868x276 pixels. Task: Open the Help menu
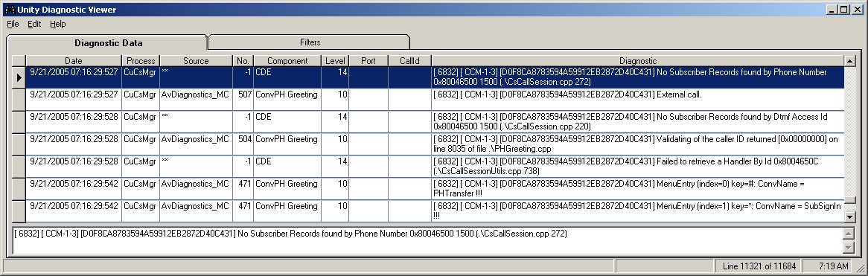click(57, 24)
